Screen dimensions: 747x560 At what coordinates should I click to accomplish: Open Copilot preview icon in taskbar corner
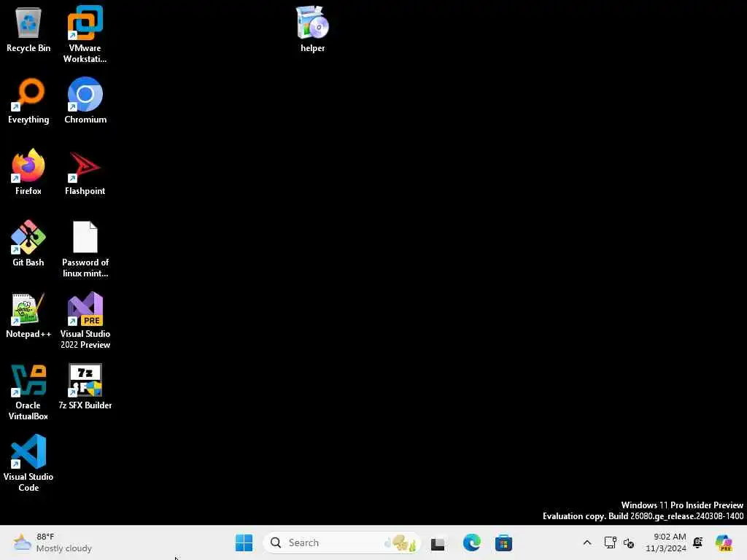pos(724,542)
